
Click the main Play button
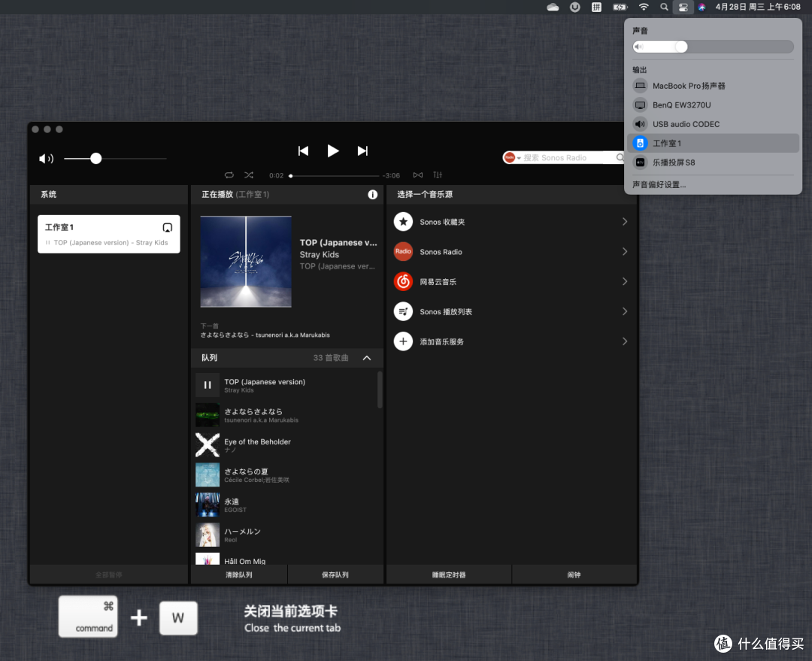tap(333, 150)
